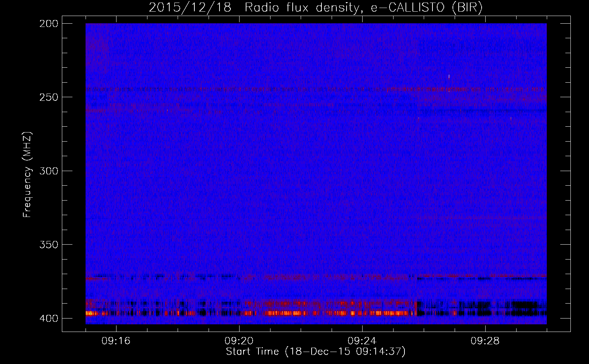589x364 pixels.
Task: Click the 350 frequency tick label
Action: click(x=49, y=244)
